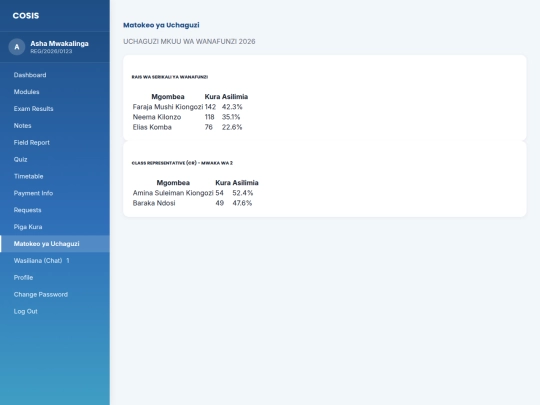
Task: Click the Asilimia header in the class representative table
Action: 245,183
